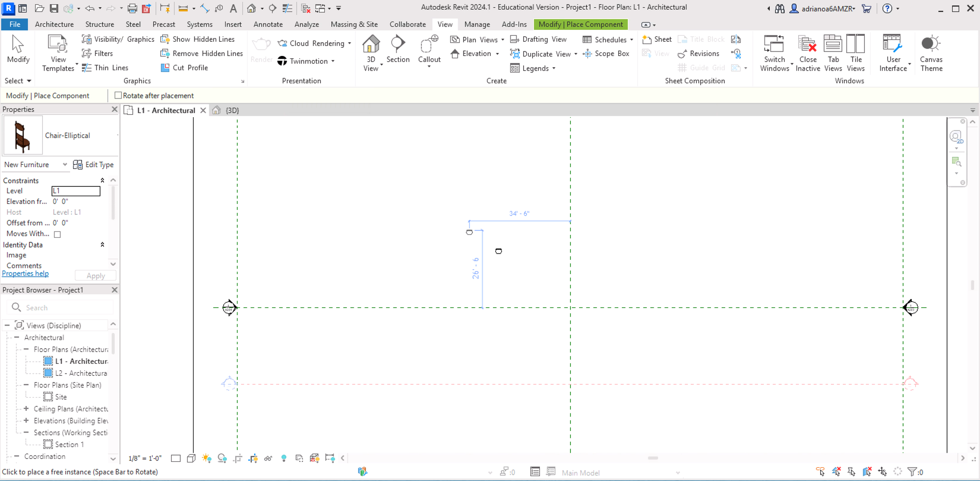Image resolution: width=980 pixels, height=481 pixels.
Task: Click the Chair-Elliptical type thumbnail
Action: pos(23,135)
